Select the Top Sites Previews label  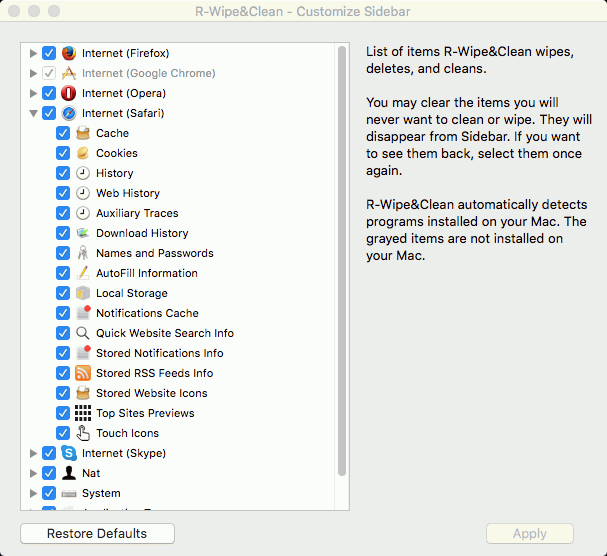click(145, 413)
